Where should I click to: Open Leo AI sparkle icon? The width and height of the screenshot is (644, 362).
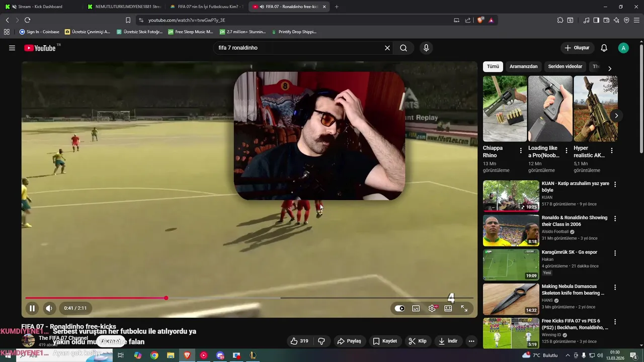coord(616,20)
